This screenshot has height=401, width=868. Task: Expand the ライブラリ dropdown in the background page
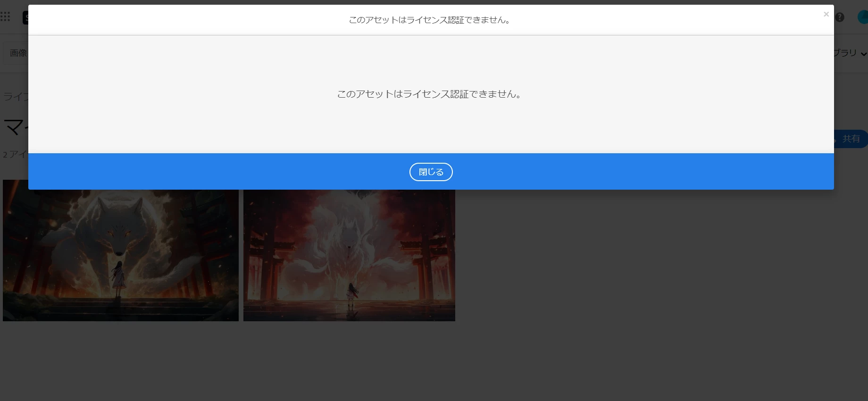coord(851,53)
